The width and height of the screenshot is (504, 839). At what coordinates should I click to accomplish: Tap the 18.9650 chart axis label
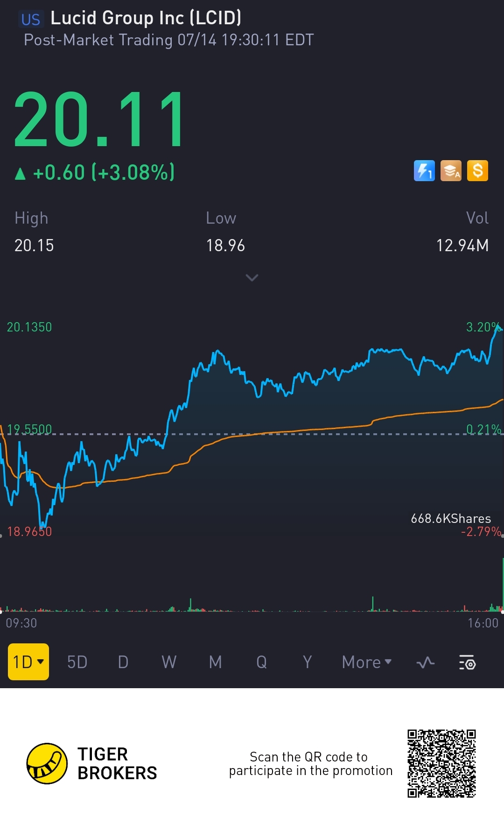(x=29, y=531)
